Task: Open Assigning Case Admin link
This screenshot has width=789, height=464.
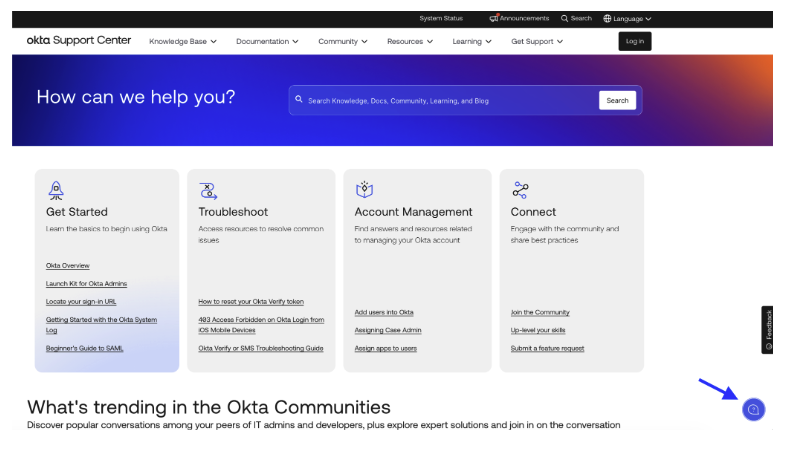Action: pos(388,331)
